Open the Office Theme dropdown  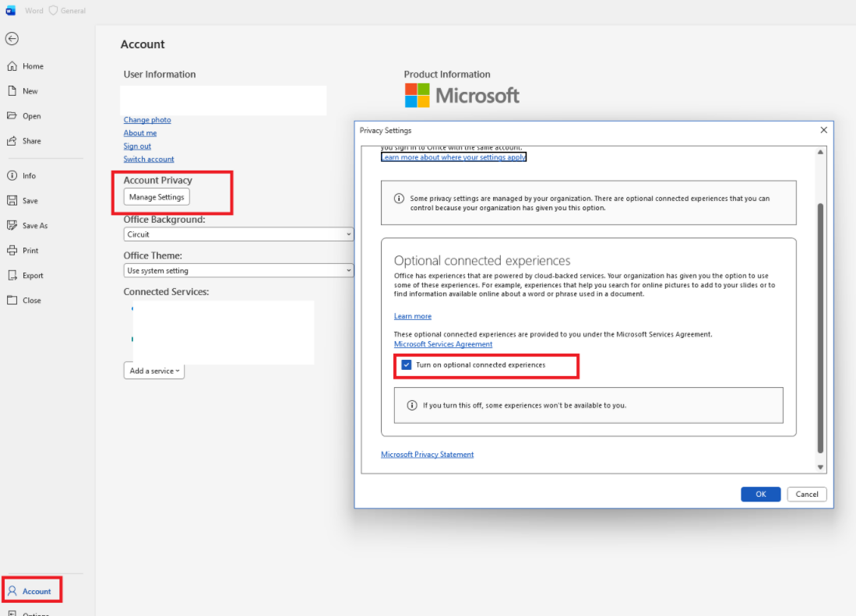[238, 271]
